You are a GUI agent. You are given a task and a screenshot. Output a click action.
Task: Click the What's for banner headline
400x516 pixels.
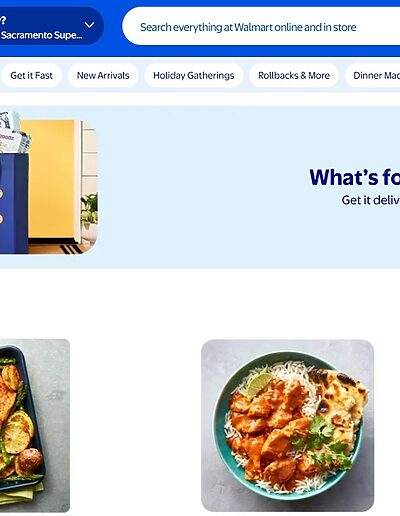click(354, 177)
